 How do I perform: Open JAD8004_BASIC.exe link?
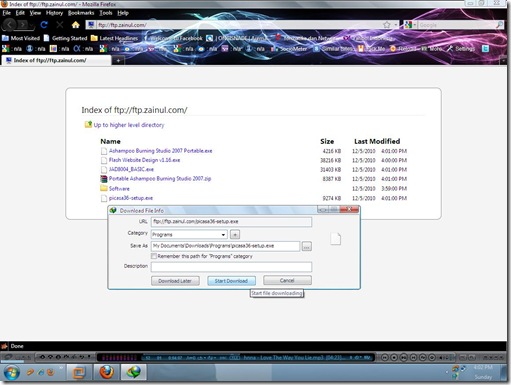tap(131, 169)
